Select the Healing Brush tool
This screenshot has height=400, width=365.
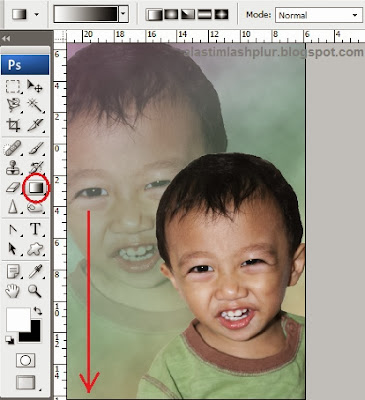[13, 148]
